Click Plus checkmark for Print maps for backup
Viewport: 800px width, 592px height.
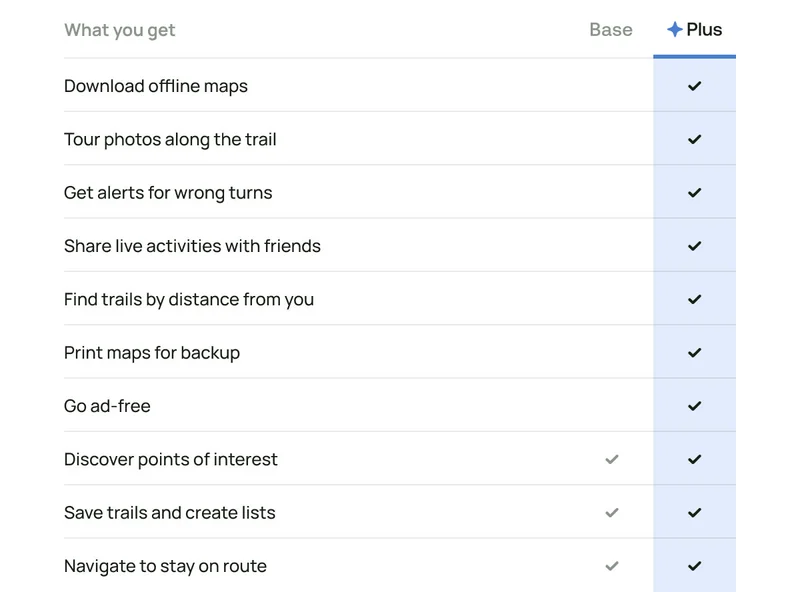click(x=694, y=353)
